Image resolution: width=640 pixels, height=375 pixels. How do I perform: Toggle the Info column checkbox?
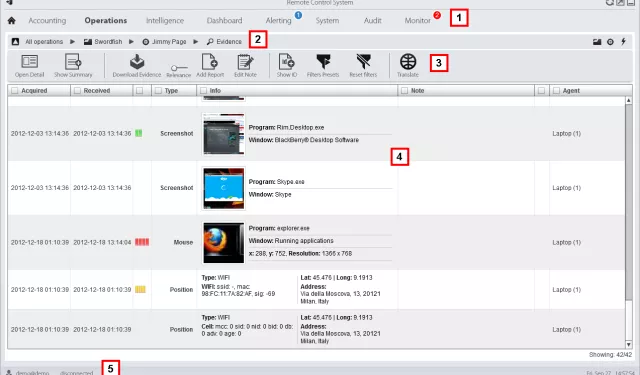click(203, 91)
